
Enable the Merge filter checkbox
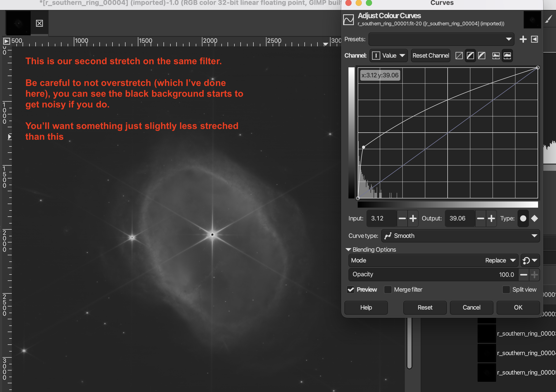(x=388, y=290)
